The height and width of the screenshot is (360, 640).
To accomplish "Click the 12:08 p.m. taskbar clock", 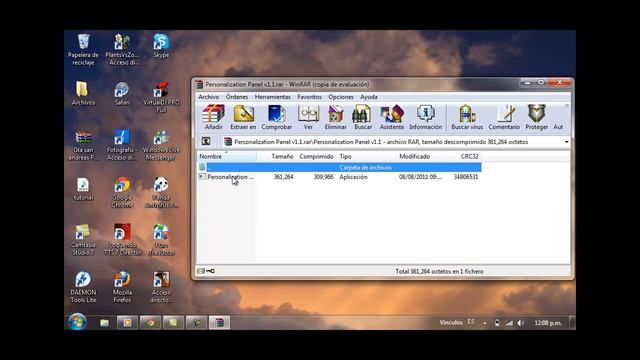I will [548, 323].
